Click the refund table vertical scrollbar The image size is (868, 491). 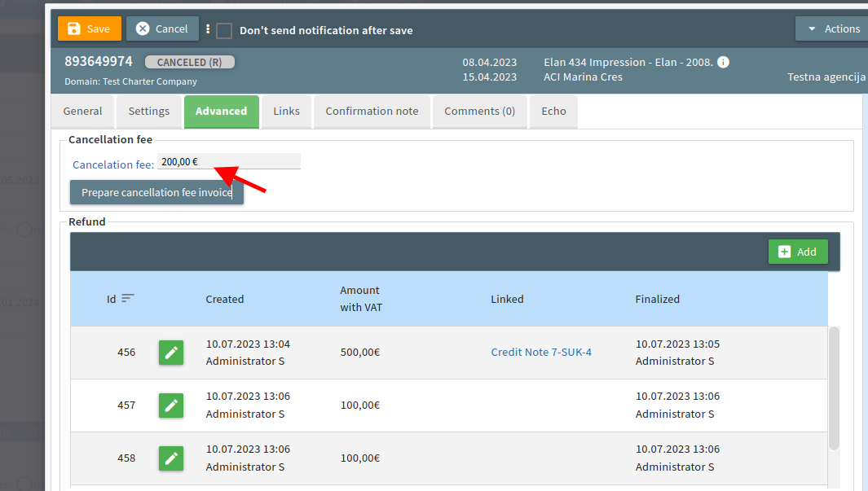tap(834, 388)
